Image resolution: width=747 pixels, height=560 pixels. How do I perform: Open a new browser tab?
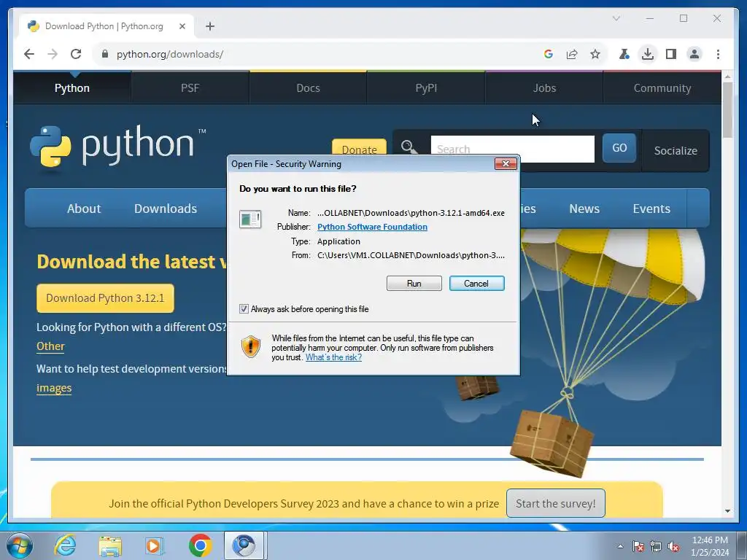pyautogui.click(x=210, y=26)
